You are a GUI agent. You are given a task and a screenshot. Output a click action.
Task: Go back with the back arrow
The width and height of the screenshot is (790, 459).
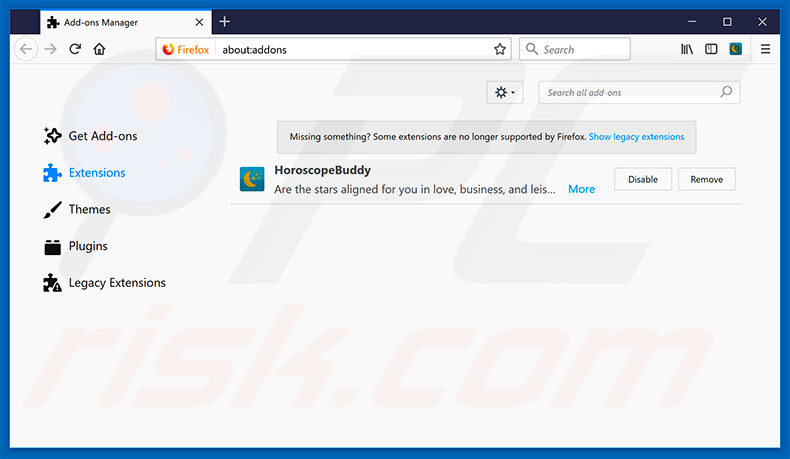(x=26, y=49)
